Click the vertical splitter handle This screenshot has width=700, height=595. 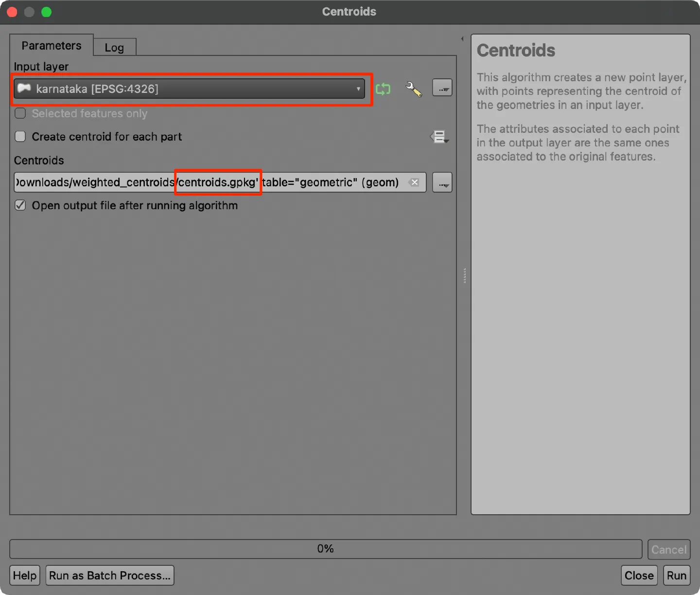[465, 275]
